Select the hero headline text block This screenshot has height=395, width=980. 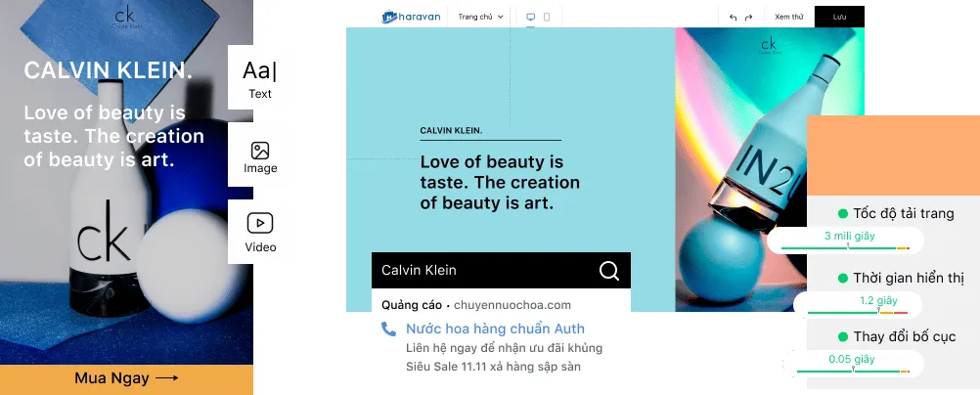tap(500, 183)
